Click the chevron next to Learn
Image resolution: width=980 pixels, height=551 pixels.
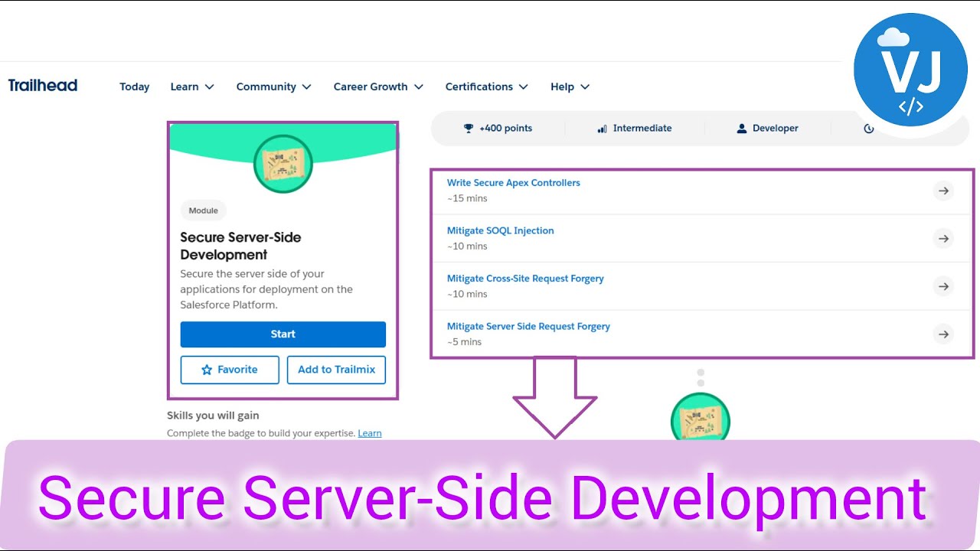[x=209, y=87]
